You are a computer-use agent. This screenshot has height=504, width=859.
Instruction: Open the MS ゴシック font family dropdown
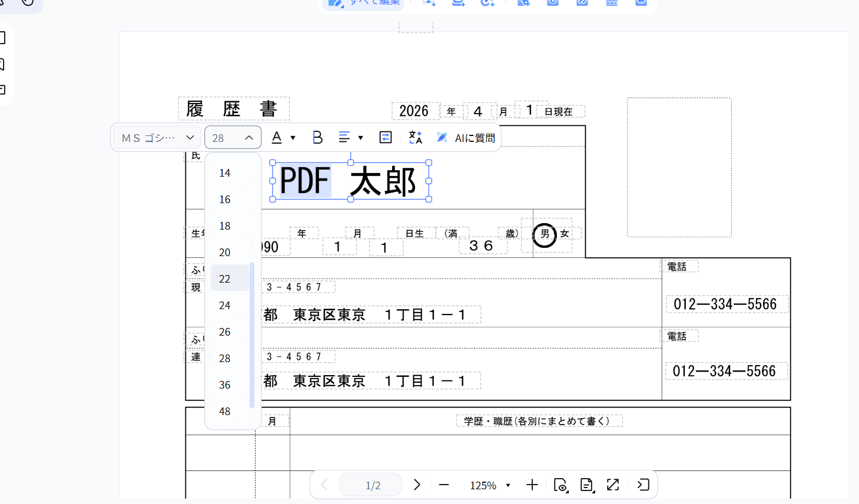(156, 137)
